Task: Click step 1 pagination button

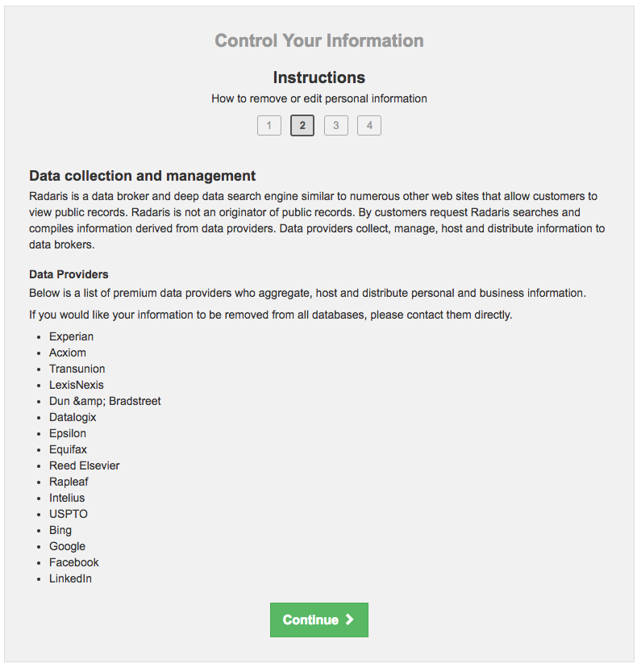Action: 269,125
